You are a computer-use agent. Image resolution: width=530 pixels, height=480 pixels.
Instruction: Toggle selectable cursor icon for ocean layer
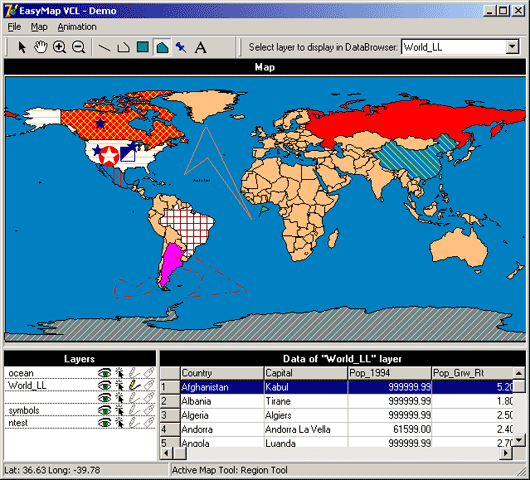coord(119,373)
